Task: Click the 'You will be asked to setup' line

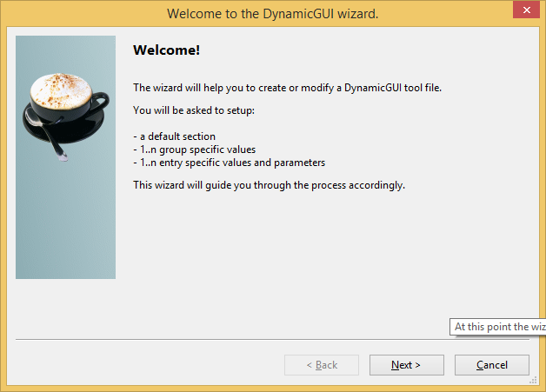Action: click(x=192, y=110)
